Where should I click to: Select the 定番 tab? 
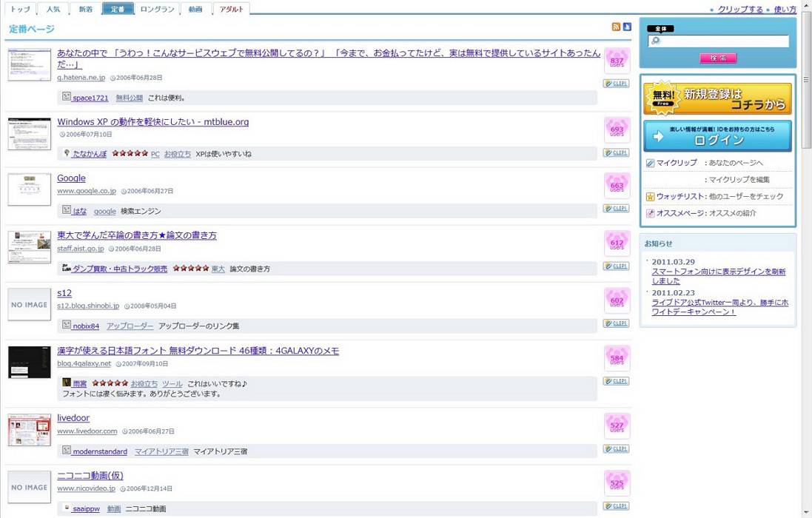click(118, 9)
